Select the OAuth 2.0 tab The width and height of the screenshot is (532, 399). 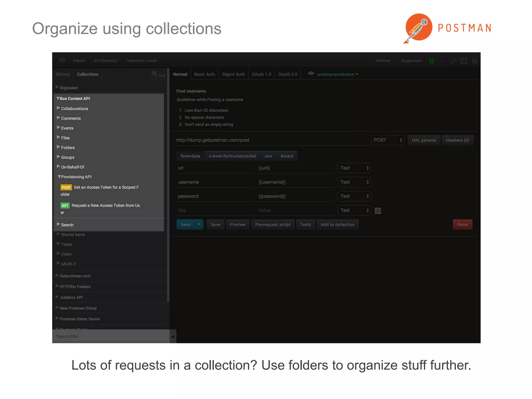[x=288, y=74]
